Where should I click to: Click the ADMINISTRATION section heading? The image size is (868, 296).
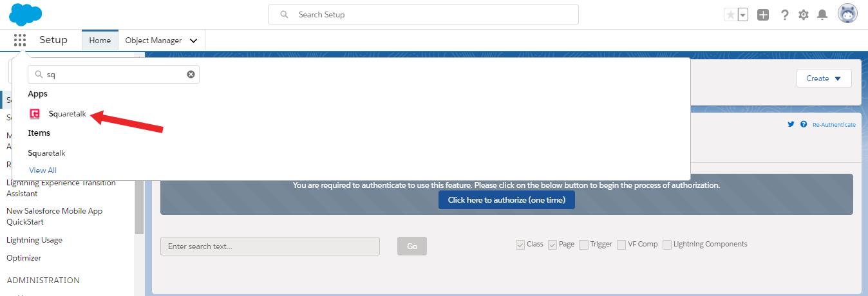(43, 281)
